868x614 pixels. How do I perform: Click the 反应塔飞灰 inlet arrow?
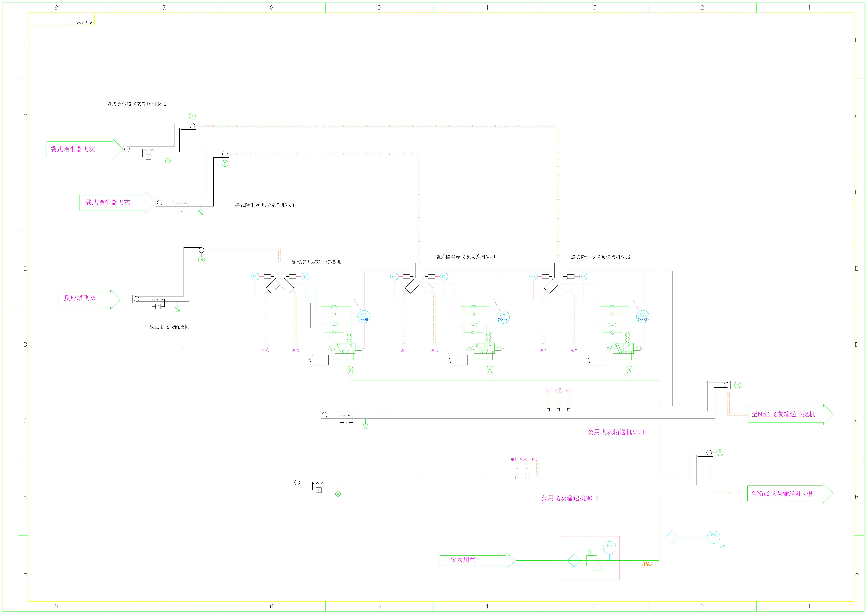89,299
